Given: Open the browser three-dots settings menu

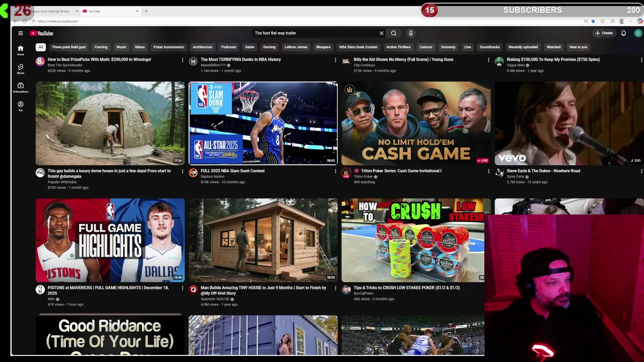Looking at the screenshot, I should tap(630, 21).
